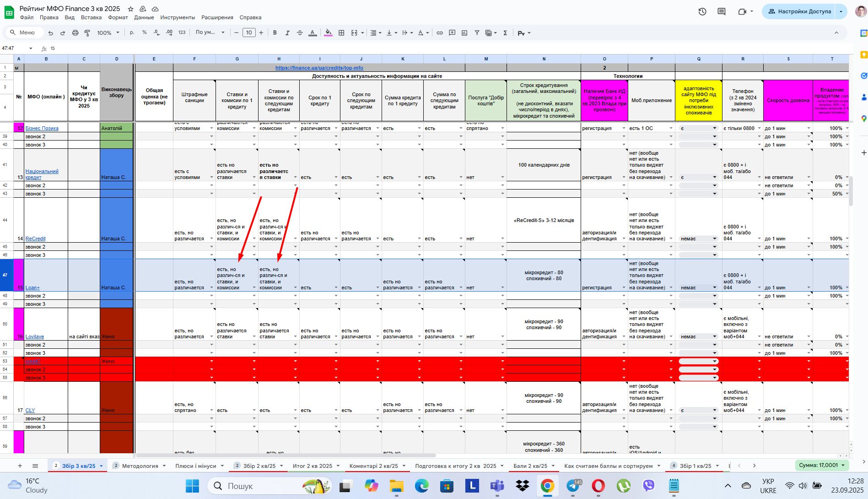Image resolution: width=868 pixels, height=499 pixels.
Task: Click the cell reference name box
Action: tap(17, 48)
